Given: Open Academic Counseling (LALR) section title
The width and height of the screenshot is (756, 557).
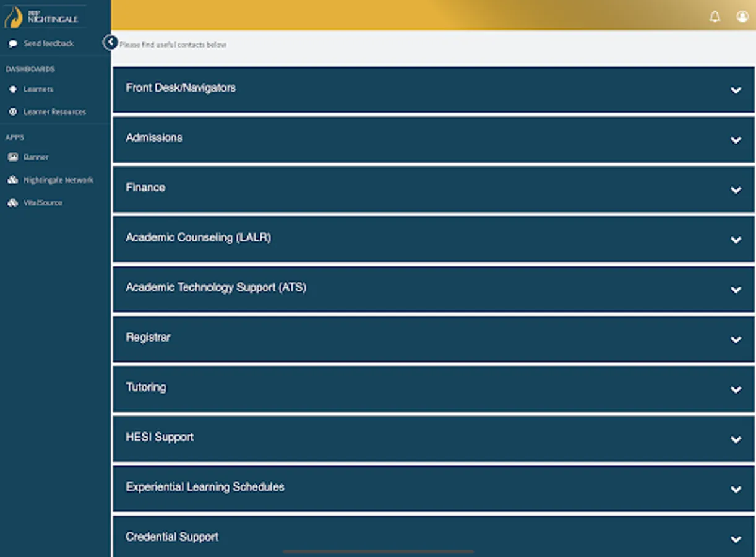Looking at the screenshot, I should point(199,238).
